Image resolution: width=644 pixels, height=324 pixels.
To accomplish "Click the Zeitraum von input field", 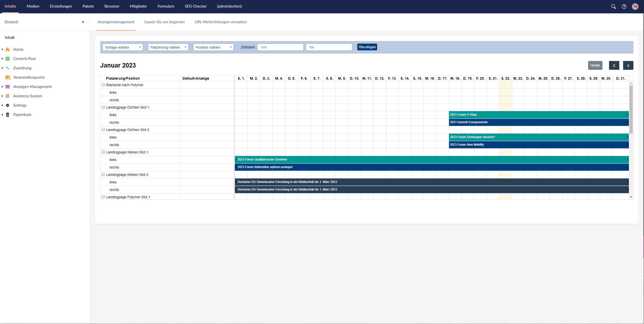I will pyautogui.click(x=280, y=47).
